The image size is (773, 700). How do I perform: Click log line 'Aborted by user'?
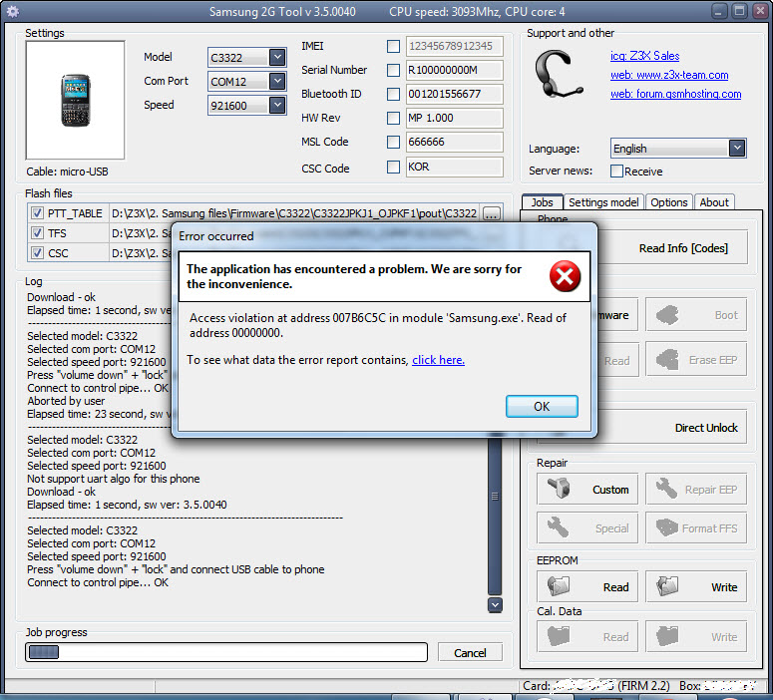pyautogui.click(x=66, y=401)
